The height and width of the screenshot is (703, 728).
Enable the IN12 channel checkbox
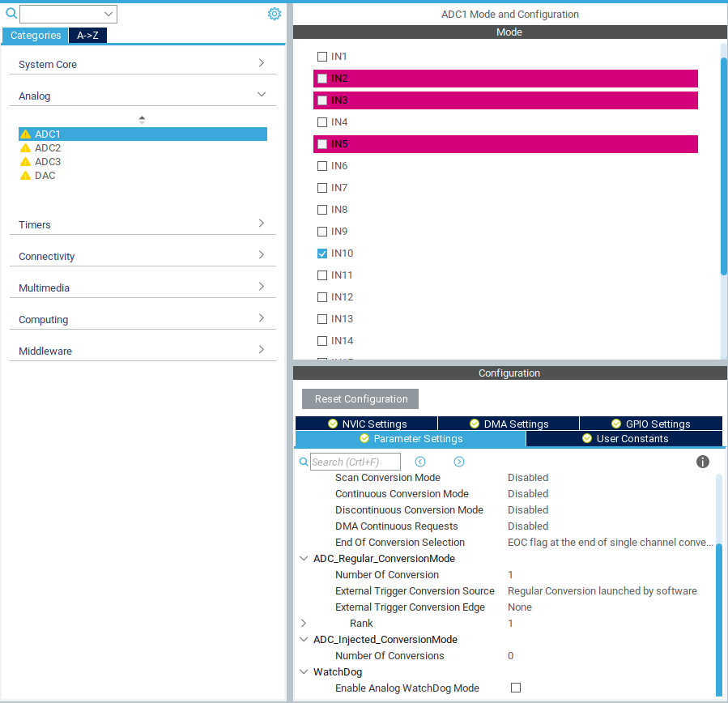point(322,297)
